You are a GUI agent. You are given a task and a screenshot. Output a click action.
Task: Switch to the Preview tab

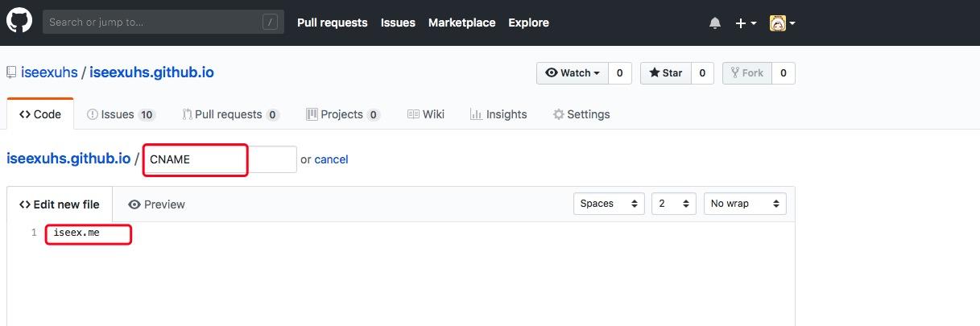[x=156, y=204]
